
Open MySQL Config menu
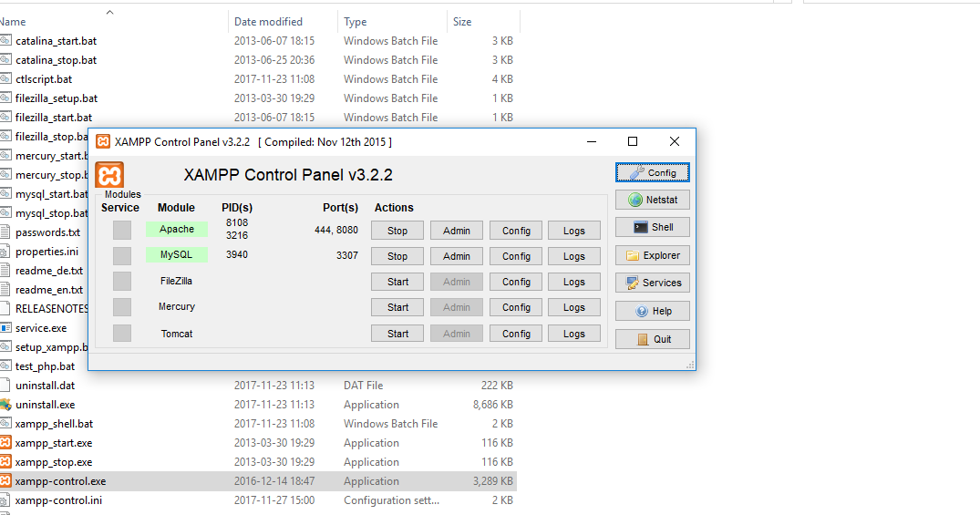(x=516, y=256)
